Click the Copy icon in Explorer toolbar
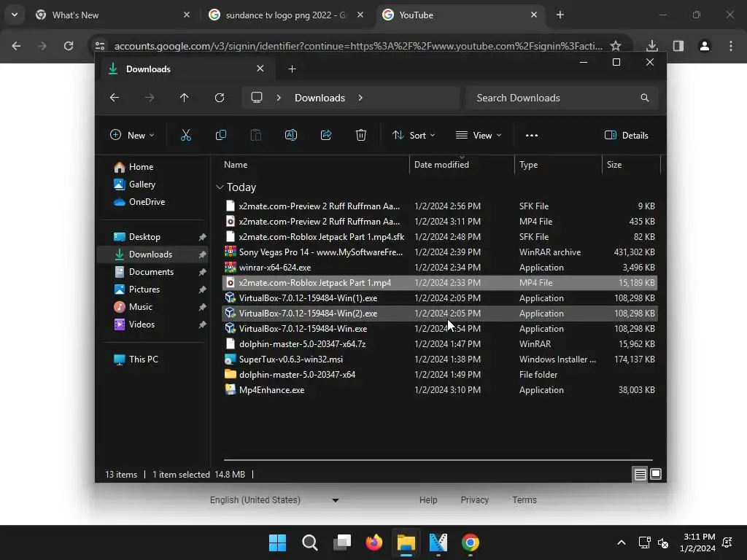The height and width of the screenshot is (560, 747). coord(220,135)
